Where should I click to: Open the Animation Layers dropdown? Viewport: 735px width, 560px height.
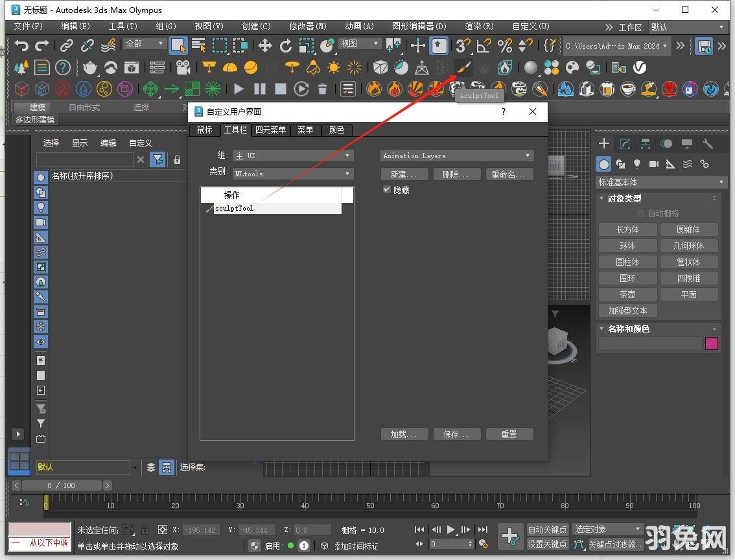coord(456,156)
